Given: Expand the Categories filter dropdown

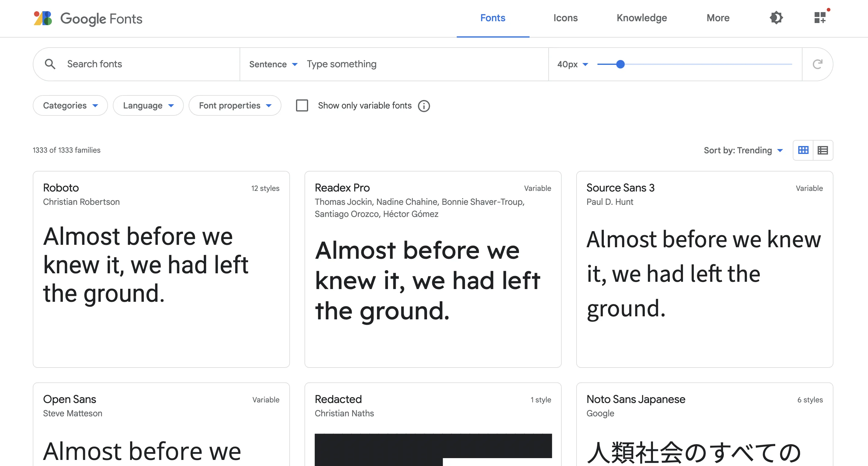Looking at the screenshot, I should pos(70,105).
